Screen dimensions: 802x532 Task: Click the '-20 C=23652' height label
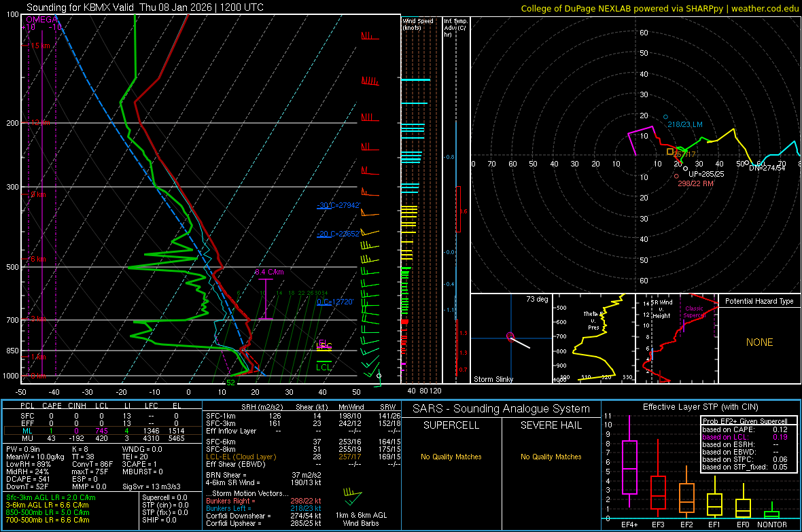[338, 234]
